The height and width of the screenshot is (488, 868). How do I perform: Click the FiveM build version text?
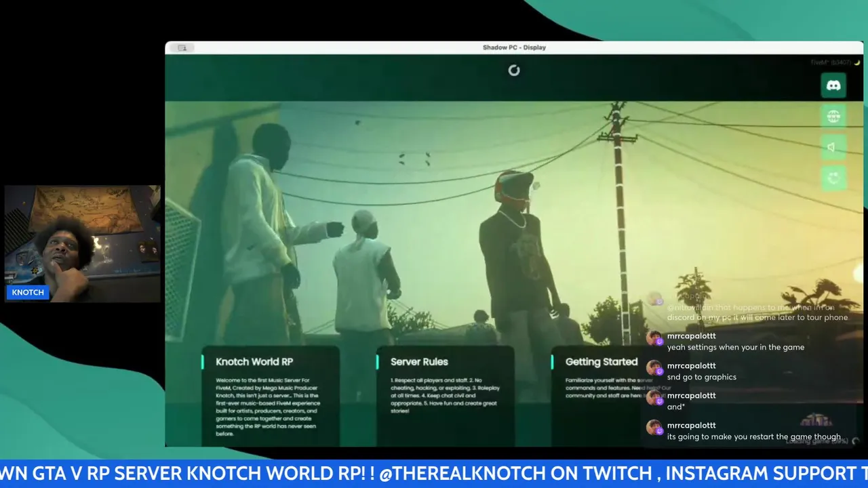pyautogui.click(x=831, y=62)
